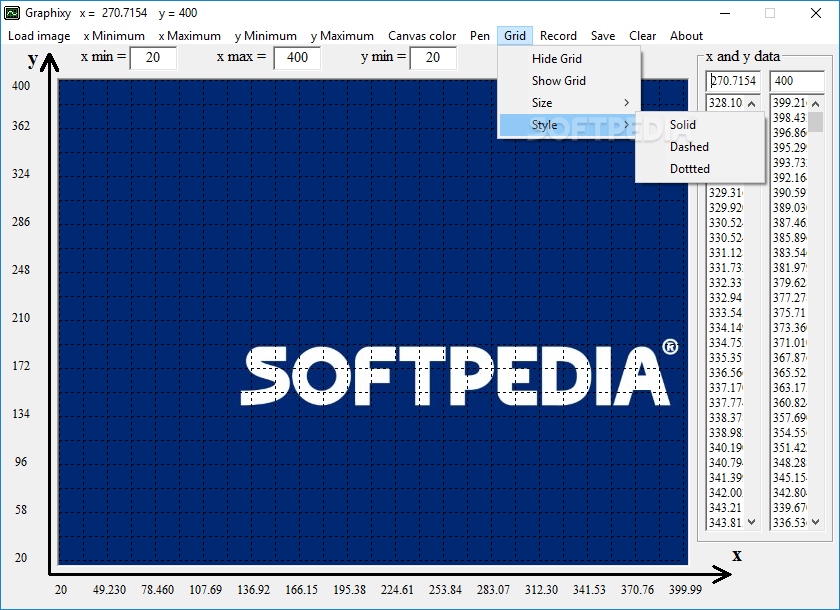Click the Clear menu item
Screen dimensions: 840x610
coord(642,36)
